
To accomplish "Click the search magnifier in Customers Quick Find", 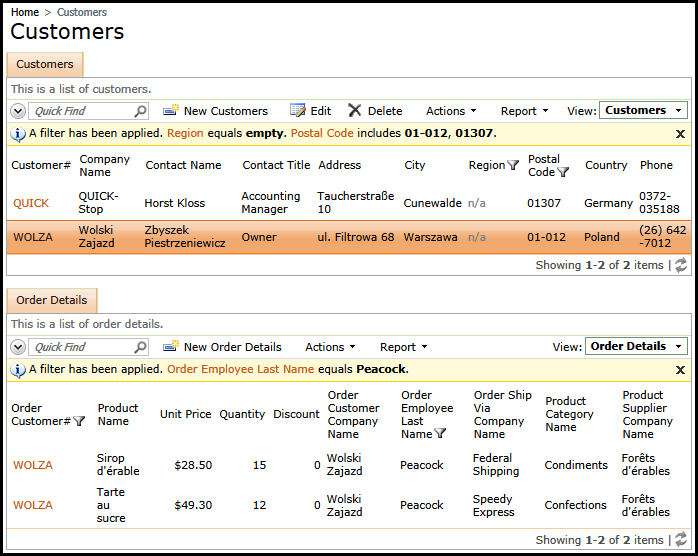I will (140, 111).
